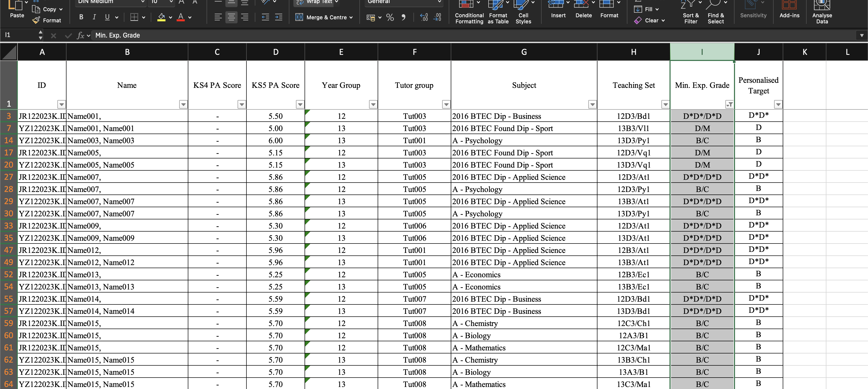Toggle italic formatting
This screenshot has width=868, height=389.
point(94,17)
